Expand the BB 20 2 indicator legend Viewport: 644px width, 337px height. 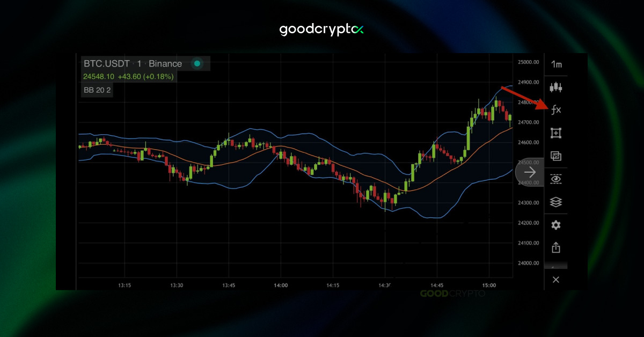click(97, 90)
